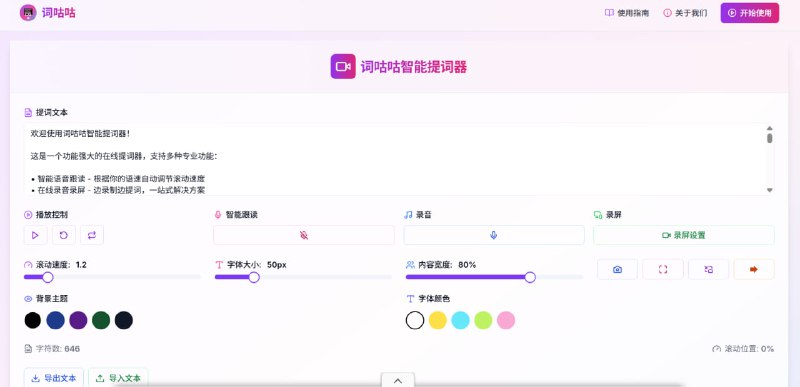Open the 使用指南 link
The image size is (800, 387).
pyautogui.click(x=627, y=13)
